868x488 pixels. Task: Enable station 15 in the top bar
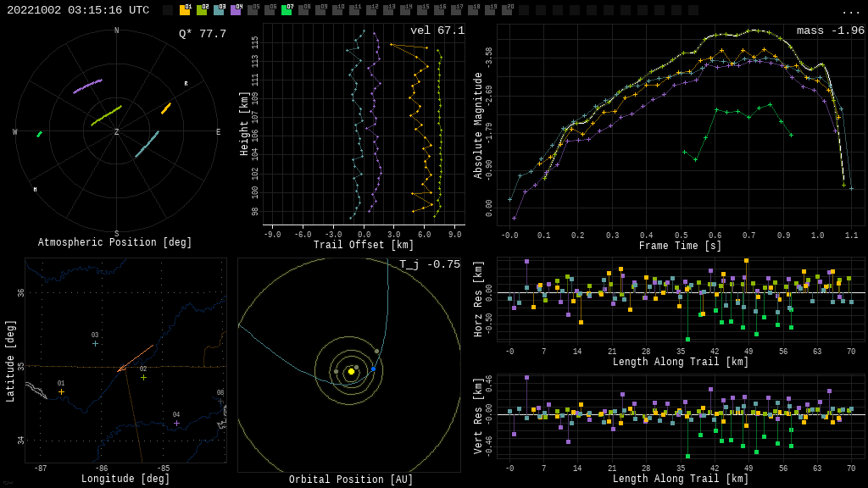[x=422, y=9]
